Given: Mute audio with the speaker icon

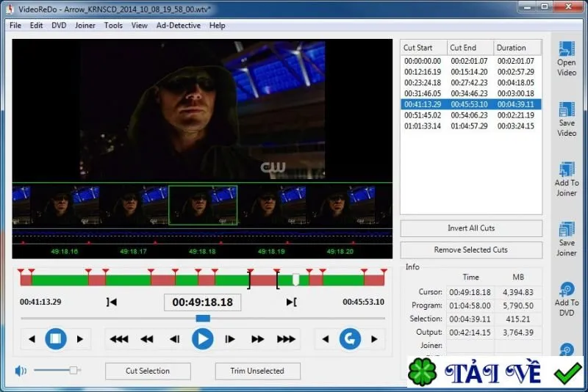Looking at the screenshot, I should pos(21,371).
